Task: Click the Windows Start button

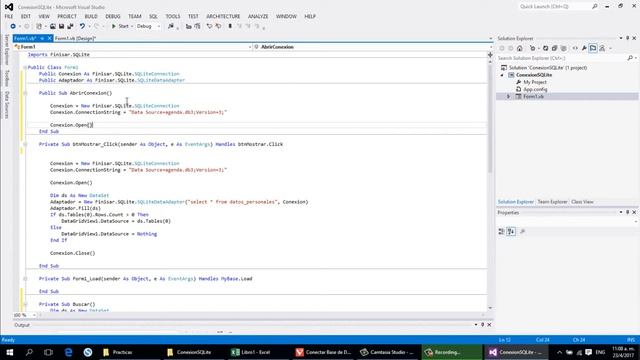Action: [9, 352]
